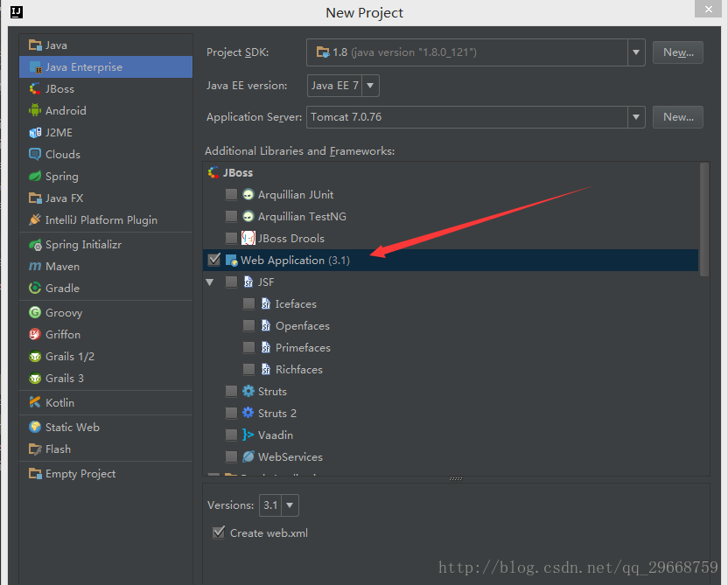Click the Spring leaf icon

tap(35, 177)
